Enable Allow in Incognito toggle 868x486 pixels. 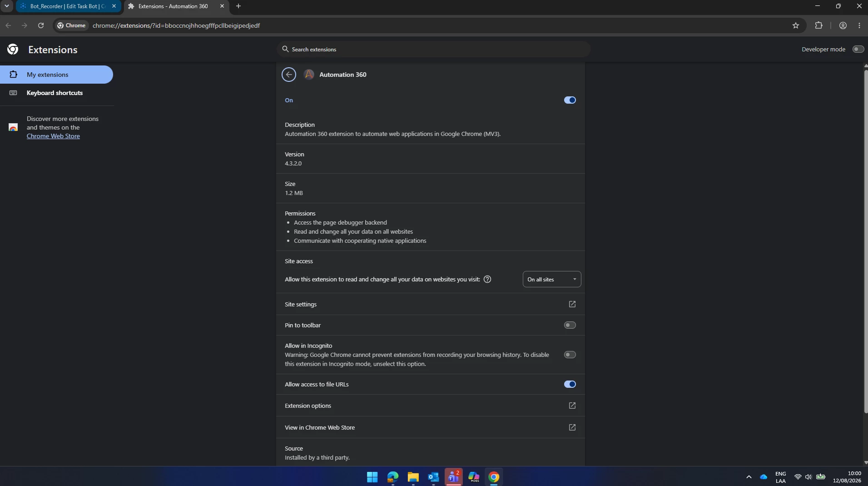[570, 355]
